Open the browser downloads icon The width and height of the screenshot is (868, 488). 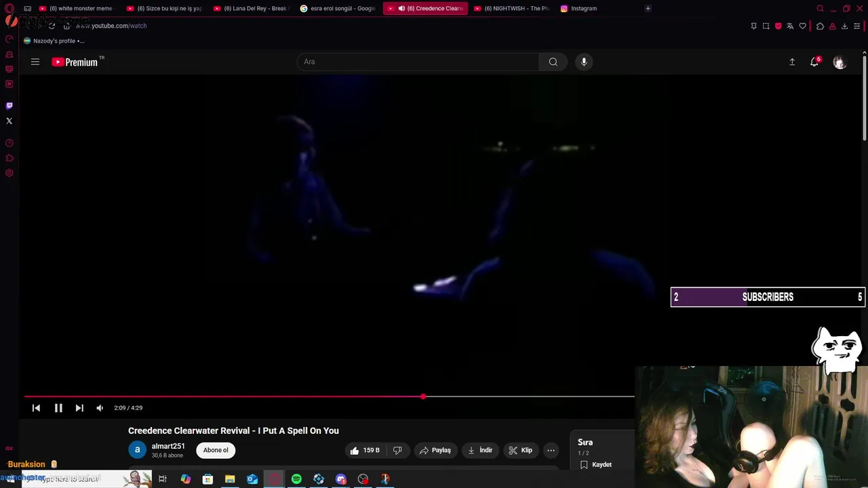pyautogui.click(x=844, y=26)
